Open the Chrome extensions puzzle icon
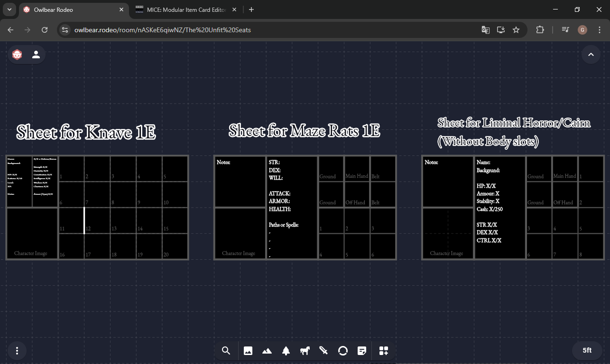Screen dimensions: 610x364 tap(540, 30)
